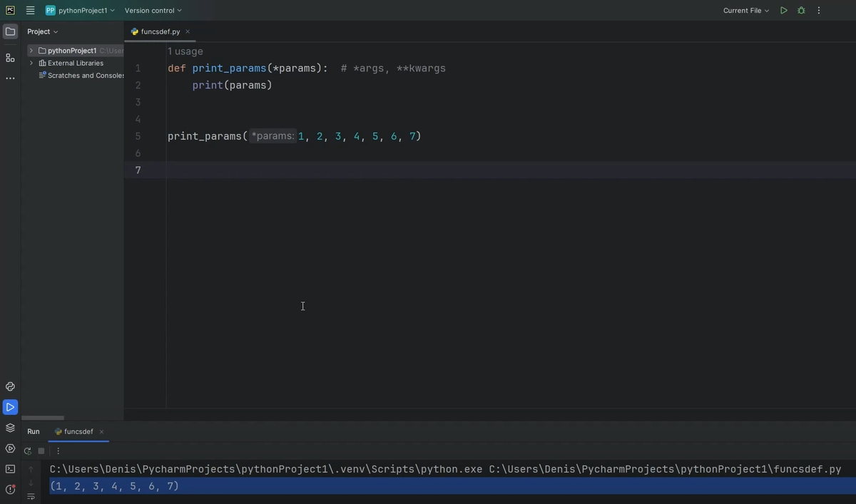Image resolution: width=856 pixels, height=504 pixels.
Task: Stop the running process square button
Action: coord(41,451)
